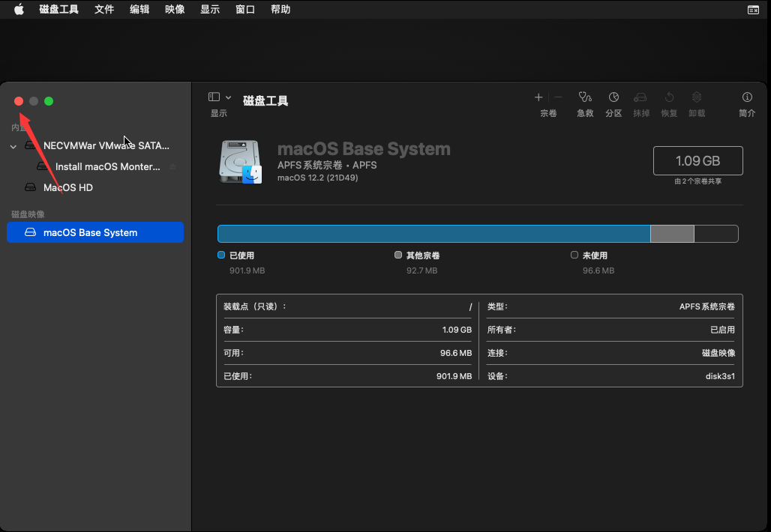Click the gray 其他宗卷 segment of storage bar
Viewport: 771px width, 532px height.
[672, 234]
